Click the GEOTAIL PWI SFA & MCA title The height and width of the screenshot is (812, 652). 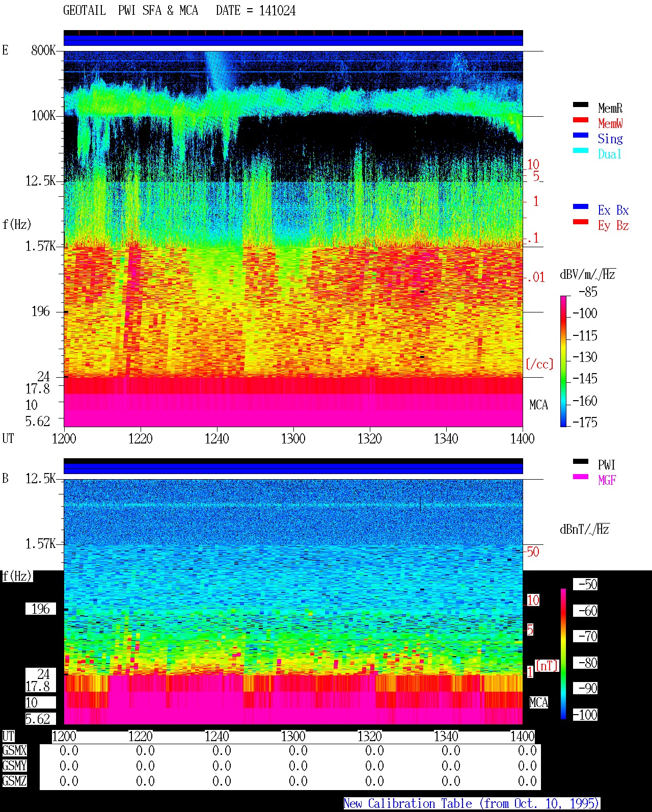(x=131, y=11)
